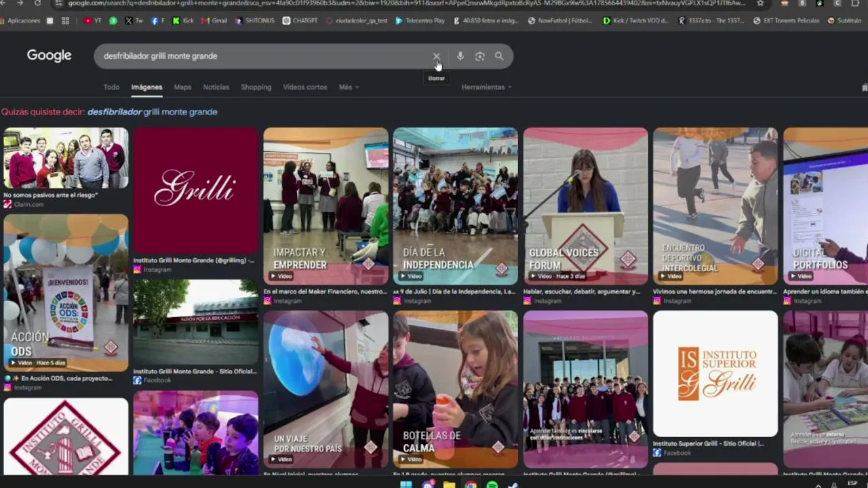Open the 'No somos pasivos ante el riesgo' thumbnail
This screenshot has width=868, height=488.
(66, 158)
